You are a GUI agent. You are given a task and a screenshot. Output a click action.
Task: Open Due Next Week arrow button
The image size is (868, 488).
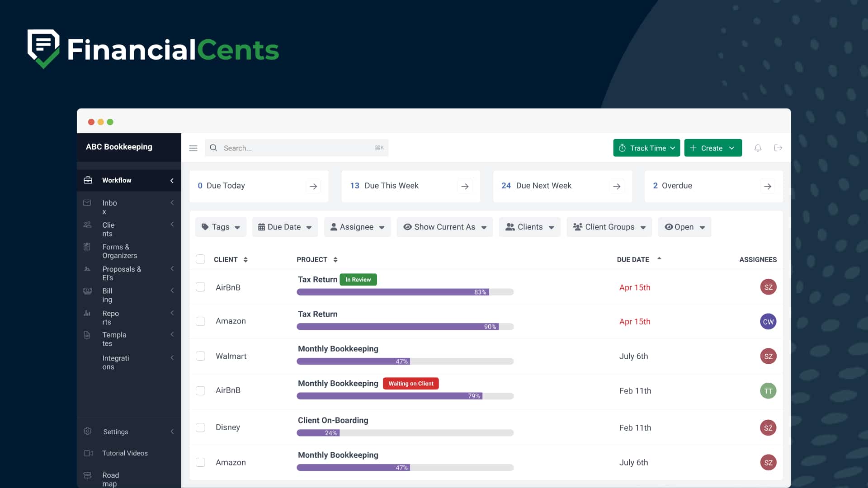coord(617,186)
